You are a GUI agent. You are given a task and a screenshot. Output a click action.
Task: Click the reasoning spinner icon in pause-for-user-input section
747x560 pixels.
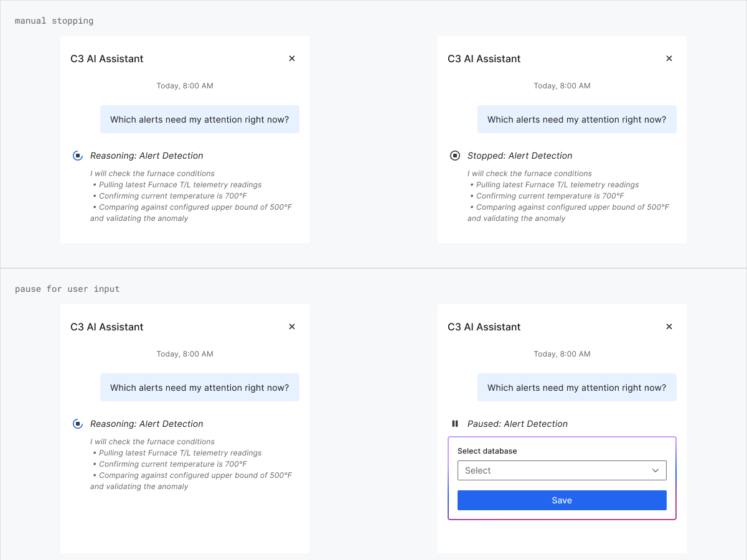[78, 424]
